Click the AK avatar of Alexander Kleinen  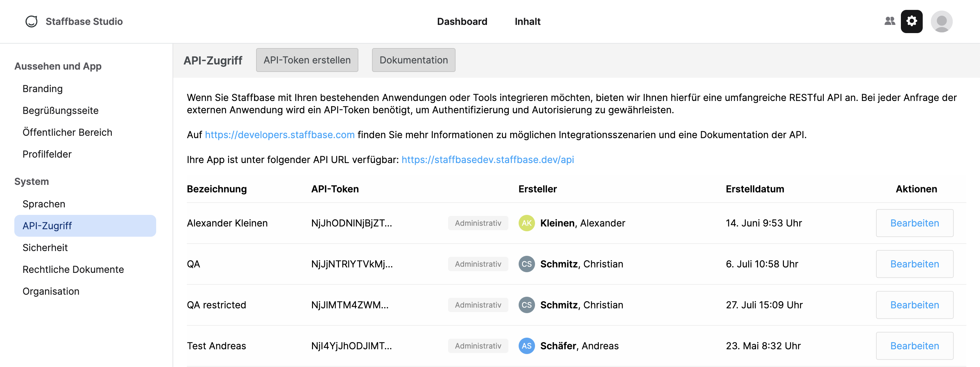click(x=526, y=223)
